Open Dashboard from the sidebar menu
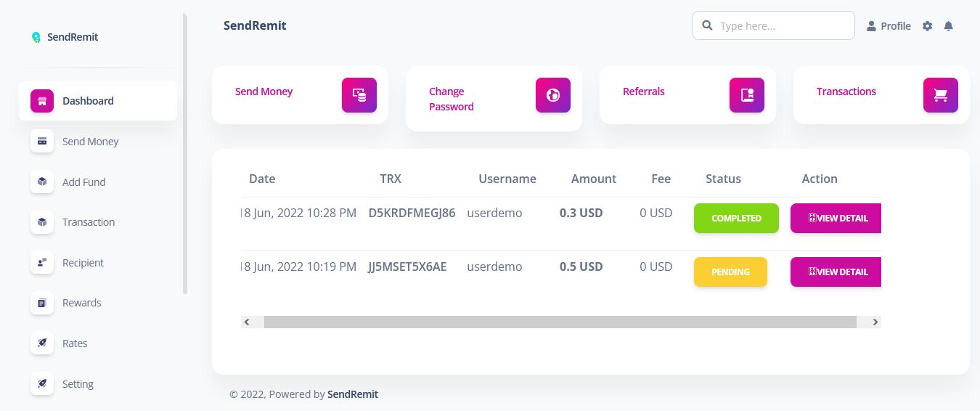 (x=88, y=101)
